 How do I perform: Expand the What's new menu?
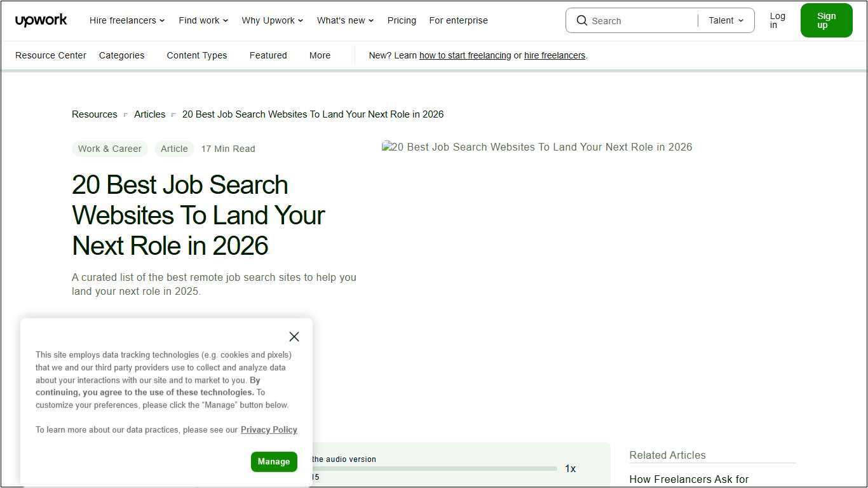click(x=344, y=20)
